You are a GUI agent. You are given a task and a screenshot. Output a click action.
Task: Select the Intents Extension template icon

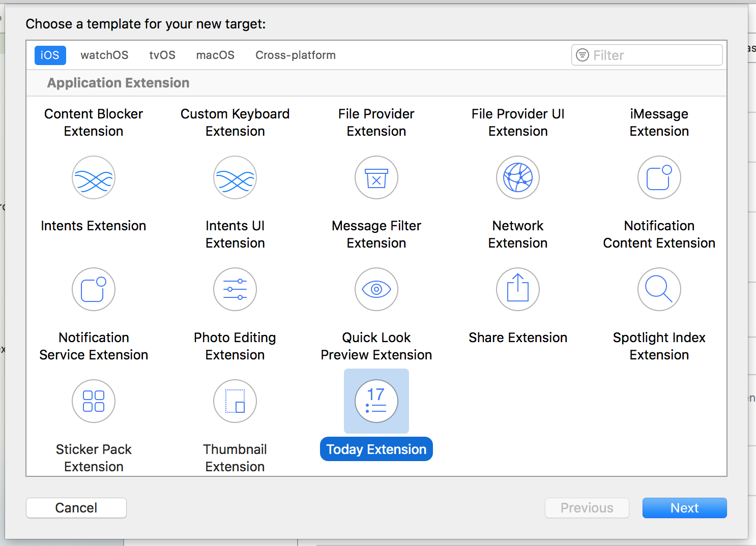click(x=94, y=177)
